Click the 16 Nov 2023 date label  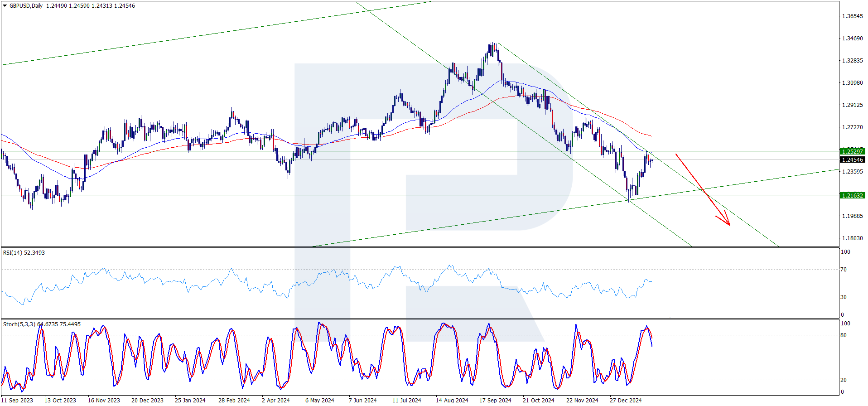[x=104, y=401]
